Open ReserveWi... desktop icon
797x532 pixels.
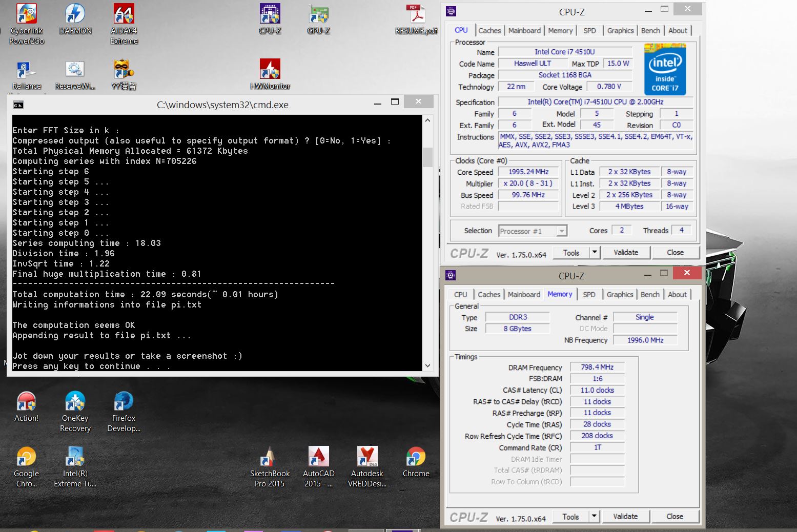tap(75, 75)
